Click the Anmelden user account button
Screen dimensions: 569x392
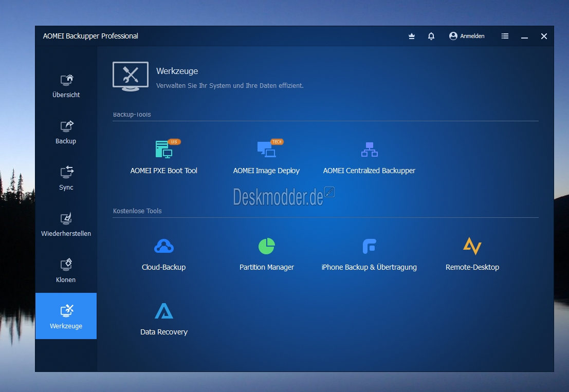(x=467, y=36)
